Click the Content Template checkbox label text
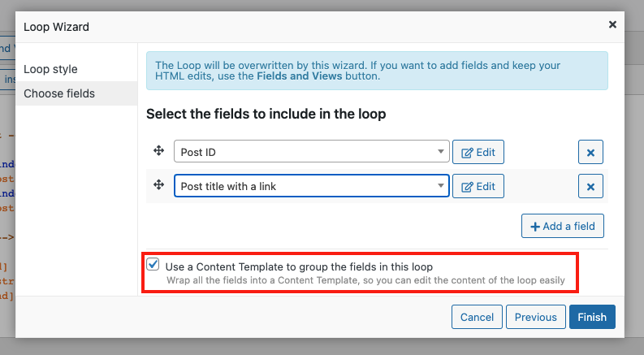The width and height of the screenshot is (644, 355). 299,266
